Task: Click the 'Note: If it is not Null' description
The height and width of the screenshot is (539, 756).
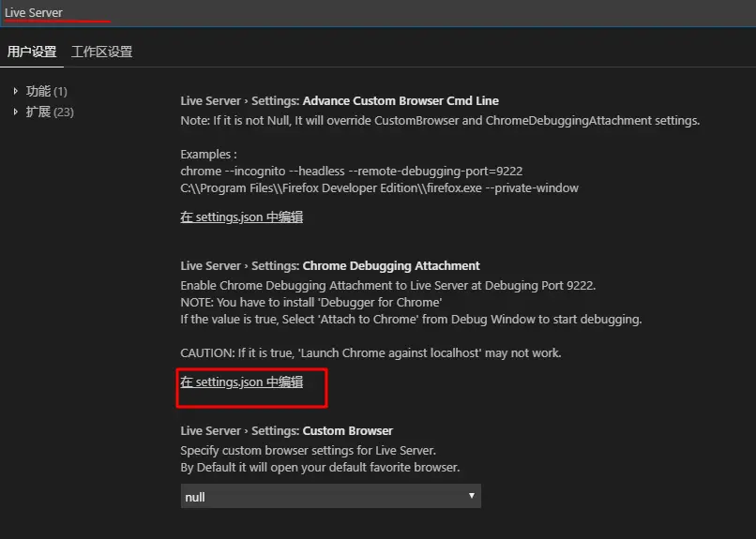Action: (x=440, y=120)
